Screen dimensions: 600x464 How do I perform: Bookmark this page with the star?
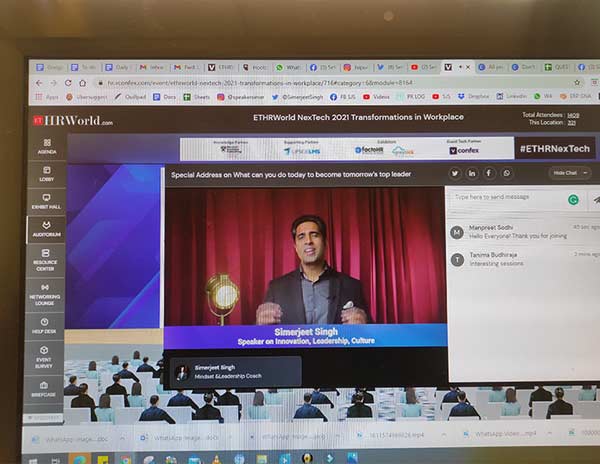click(x=577, y=82)
